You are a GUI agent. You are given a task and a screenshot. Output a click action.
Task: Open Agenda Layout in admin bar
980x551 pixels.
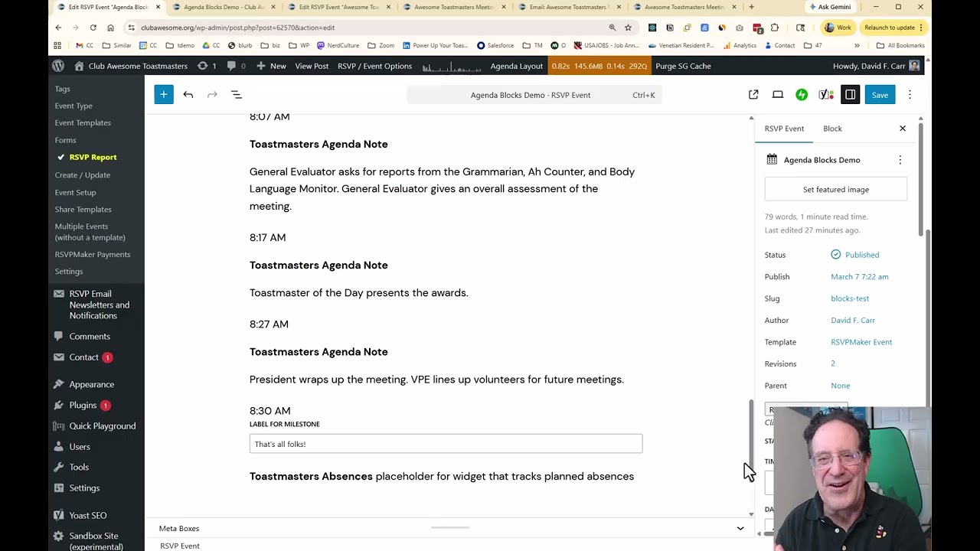[516, 66]
